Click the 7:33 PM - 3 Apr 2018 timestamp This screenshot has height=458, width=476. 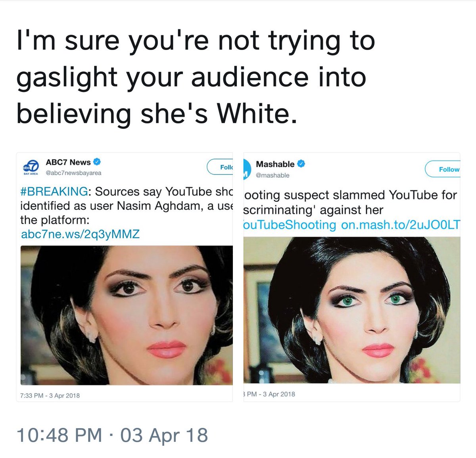[50, 395]
